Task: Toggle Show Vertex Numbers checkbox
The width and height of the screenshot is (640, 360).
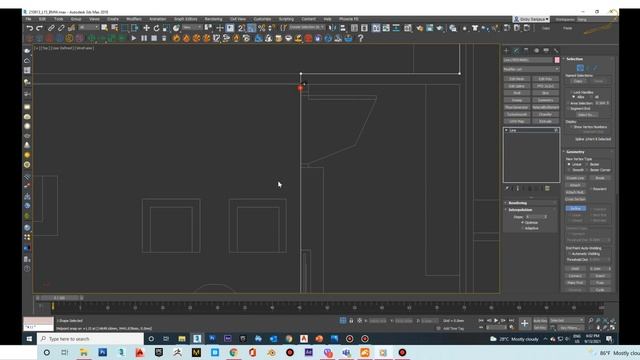Action: [571, 127]
